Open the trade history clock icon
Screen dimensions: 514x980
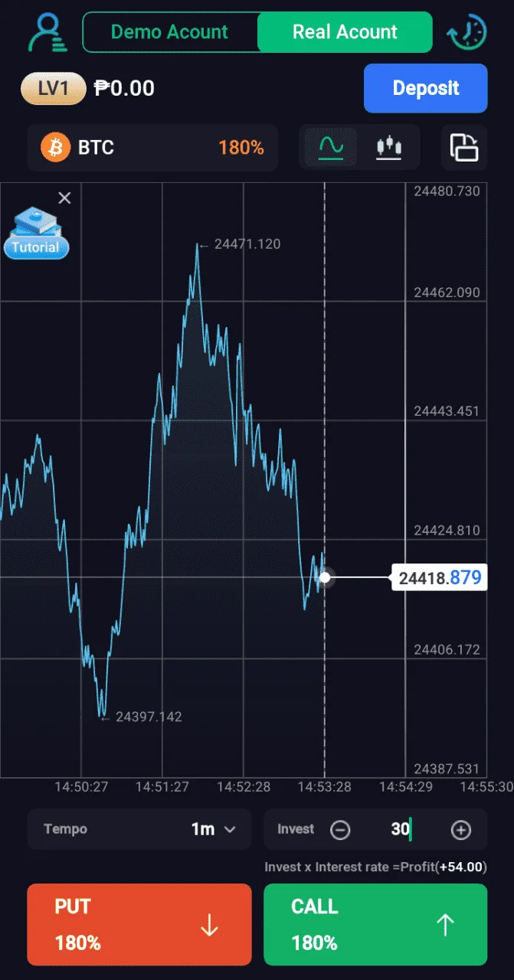tap(467, 32)
